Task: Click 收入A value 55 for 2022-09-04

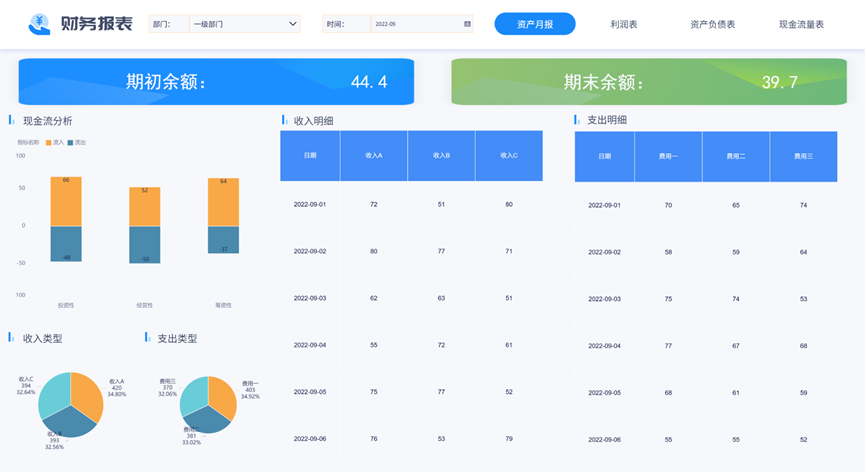Action: pyautogui.click(x=374, y=345)
